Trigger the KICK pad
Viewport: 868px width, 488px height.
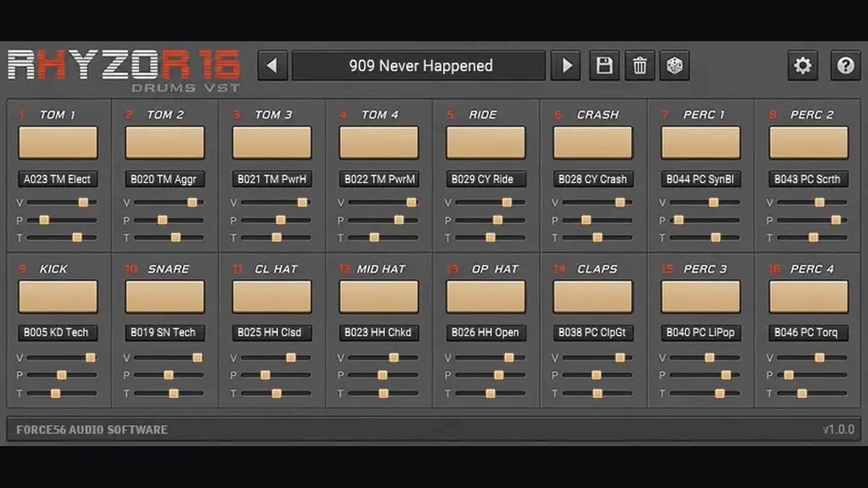click(x=58, y=296)
